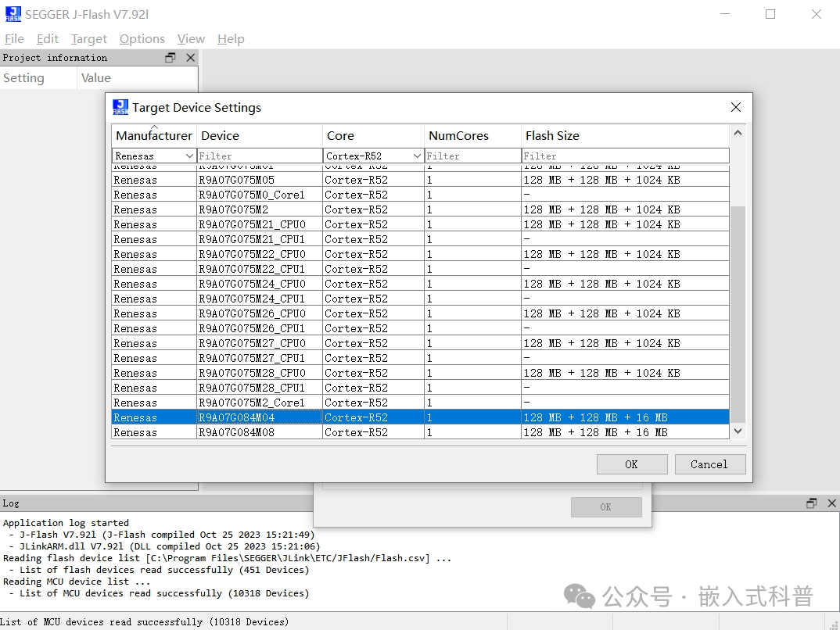Image resolution: width=840 pixels, height=630 pixels.
Task: Select device R9A07G084M08
Action: (420, 432)
